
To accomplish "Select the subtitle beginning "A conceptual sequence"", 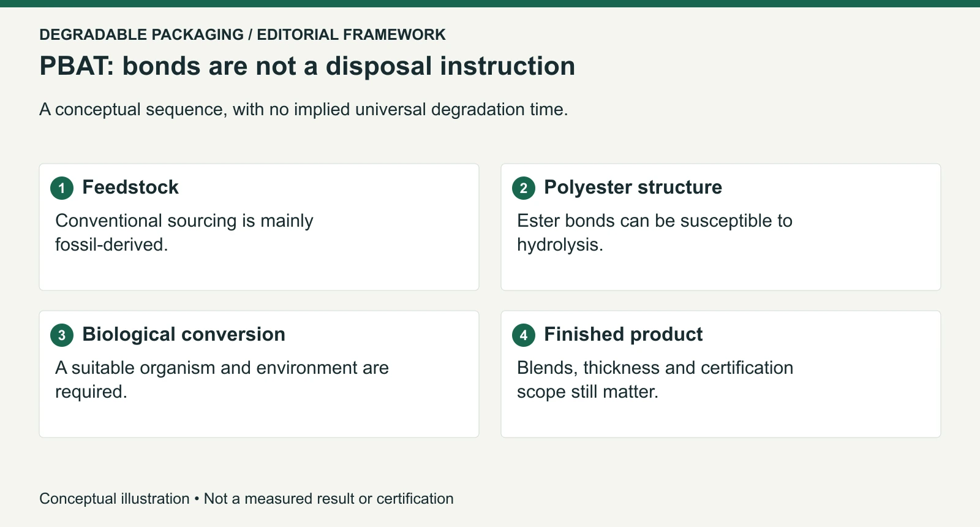I will (x=304, y=109).
